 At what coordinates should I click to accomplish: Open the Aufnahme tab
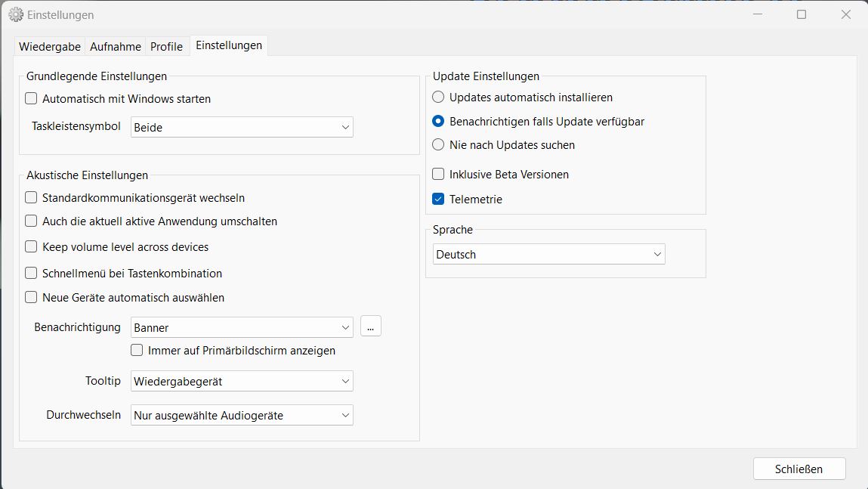[x=116, y=46]
